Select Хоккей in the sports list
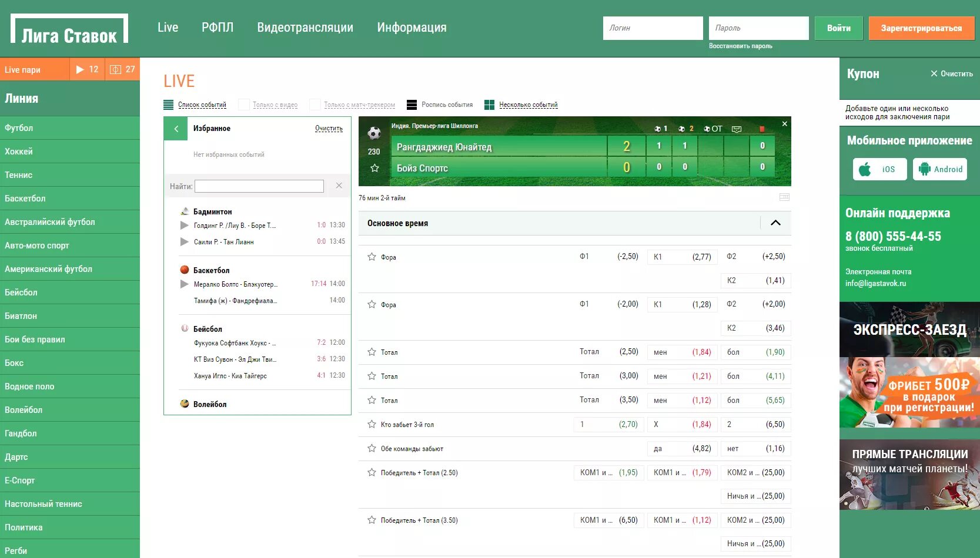The image size is (980, 558). [x=70, y=152]
